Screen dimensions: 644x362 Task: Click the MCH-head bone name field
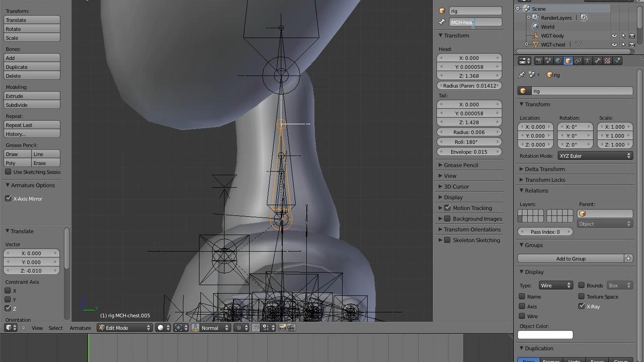(475, 22)
